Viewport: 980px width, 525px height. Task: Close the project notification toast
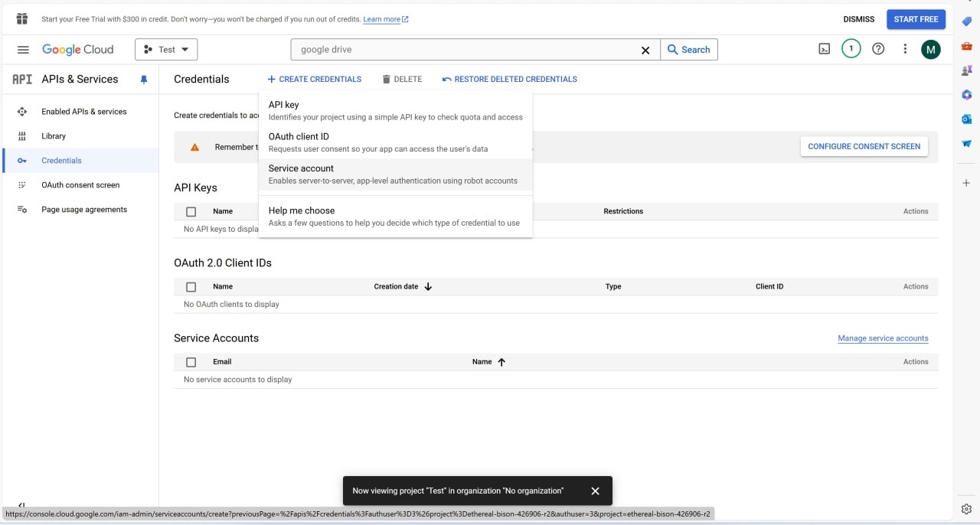(x=595, y=491)
